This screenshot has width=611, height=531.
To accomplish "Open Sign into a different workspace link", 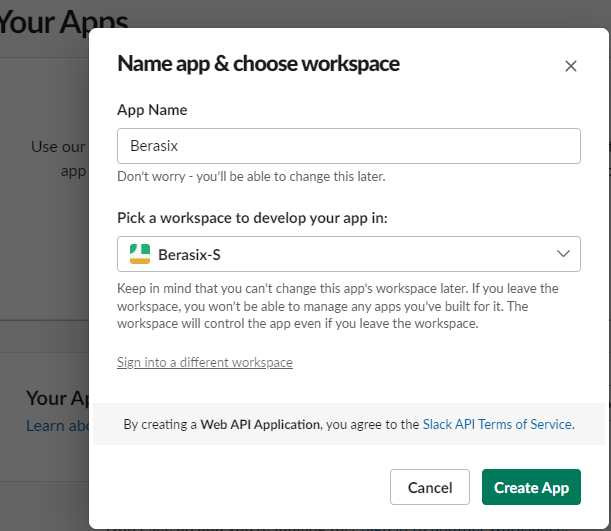I will click(205, 362).
